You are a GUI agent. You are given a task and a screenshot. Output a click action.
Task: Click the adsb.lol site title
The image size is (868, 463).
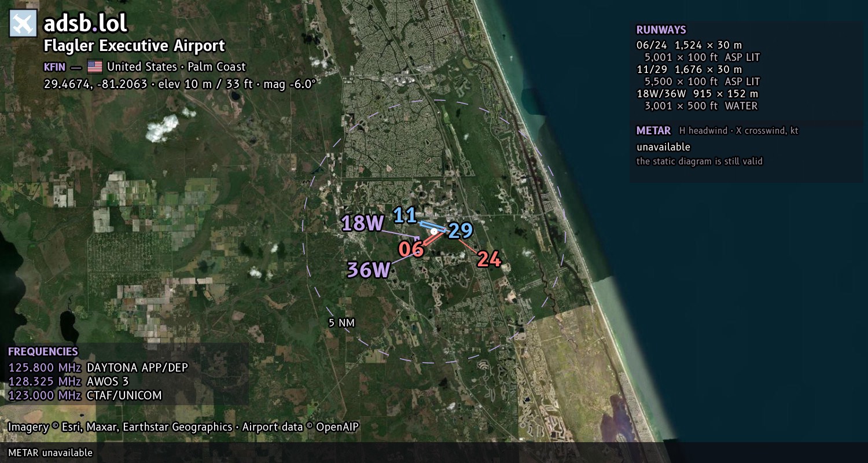[x=85, y=24]
